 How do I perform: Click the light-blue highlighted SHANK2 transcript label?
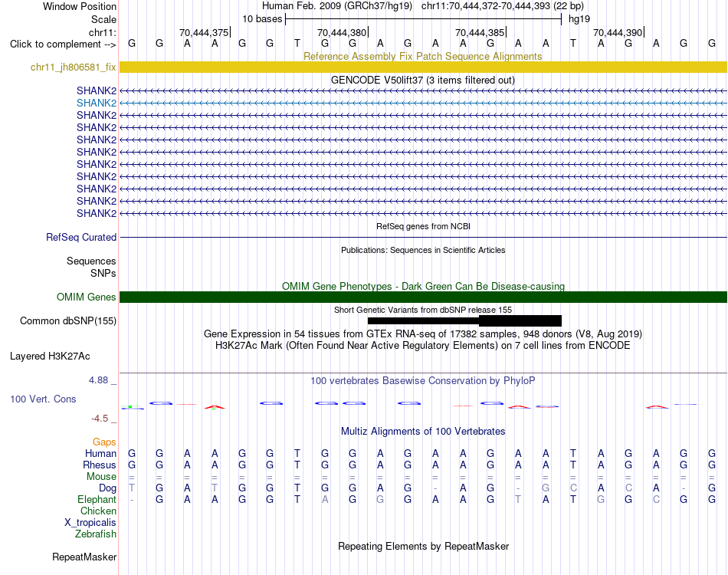tap(97, 103)
